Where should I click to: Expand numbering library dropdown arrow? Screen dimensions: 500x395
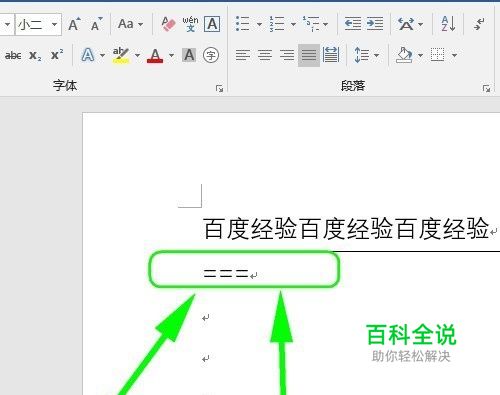pos(293,24)
